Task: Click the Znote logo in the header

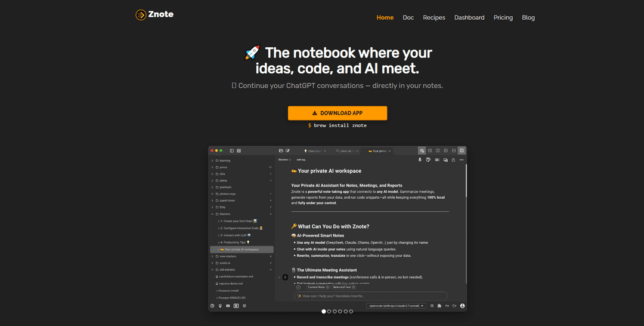Action: pos(154,15)
